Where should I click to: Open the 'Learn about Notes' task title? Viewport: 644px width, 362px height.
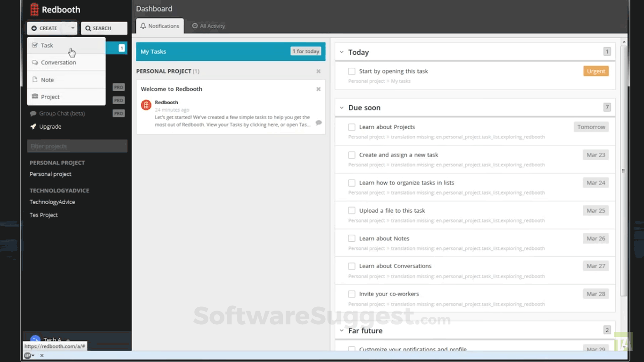[384, 239]
